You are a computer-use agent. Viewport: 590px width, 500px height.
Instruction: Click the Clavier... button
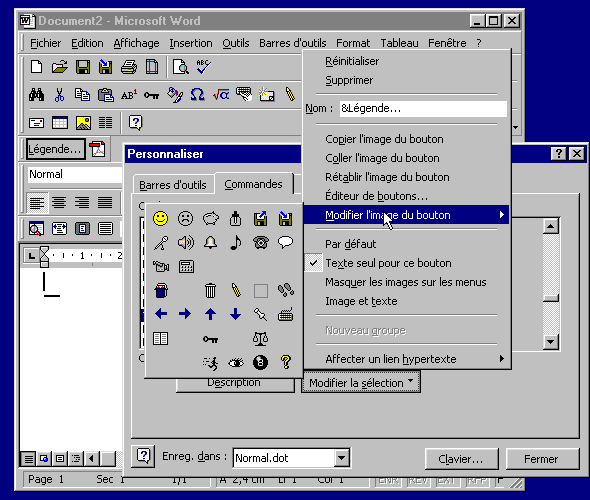[x=461, y=459]
